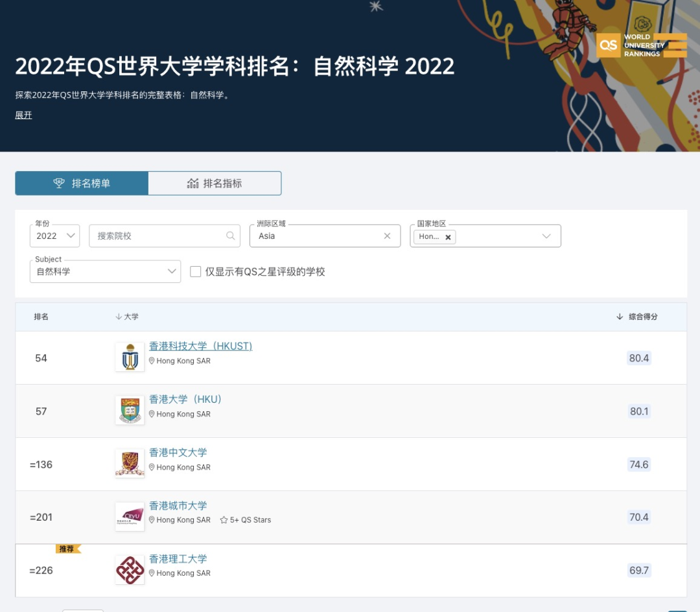Open the 香港理工大学 link
Screen dimensions: 700x612
click(178, 558)
